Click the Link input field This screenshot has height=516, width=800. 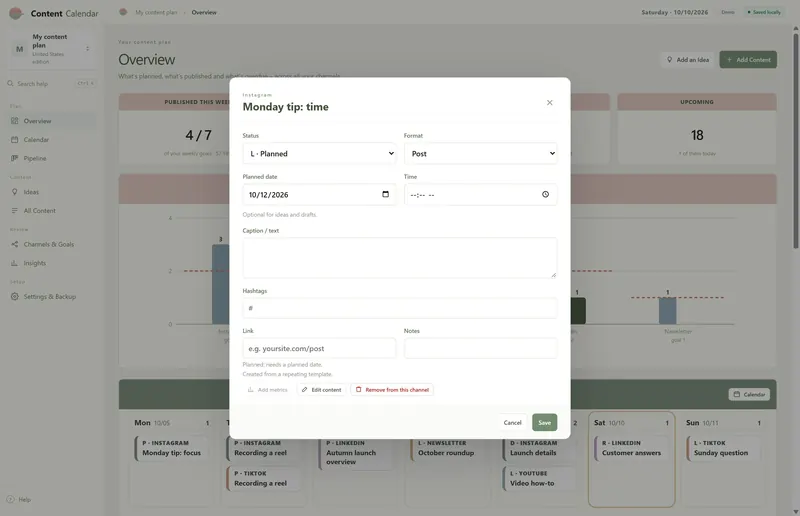(x=319, y=349)
